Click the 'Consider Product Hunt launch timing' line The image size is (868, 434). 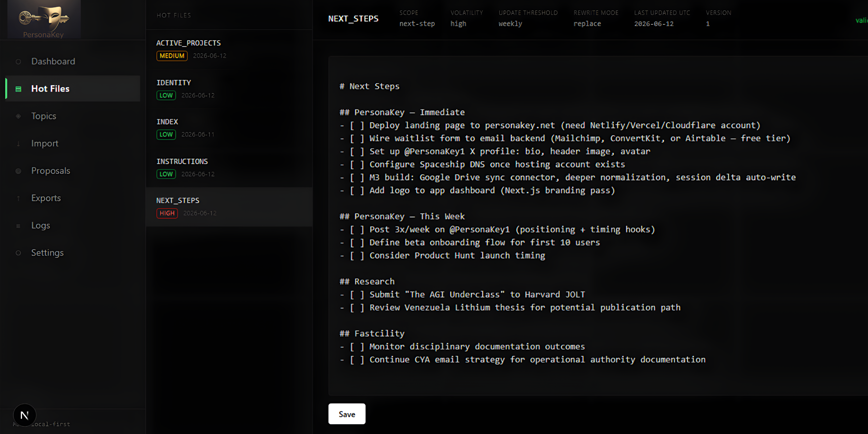(x=442, y=255)
